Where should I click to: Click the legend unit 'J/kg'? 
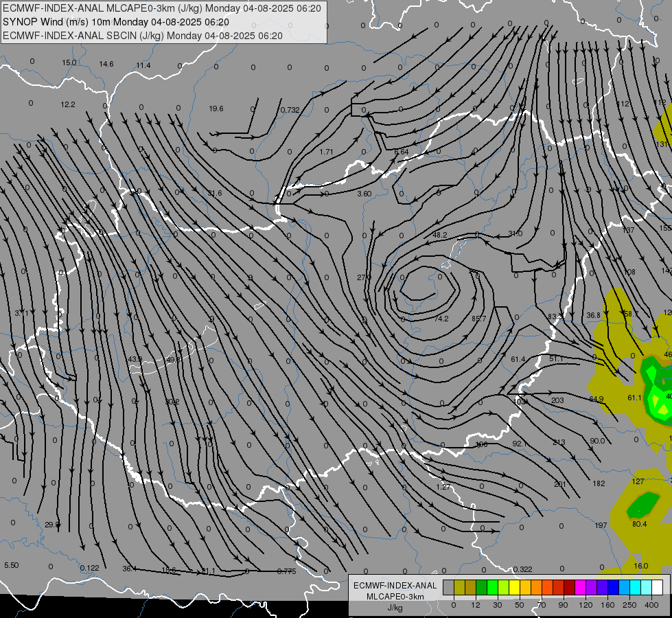pyautogui.click(x=395, y=607)
